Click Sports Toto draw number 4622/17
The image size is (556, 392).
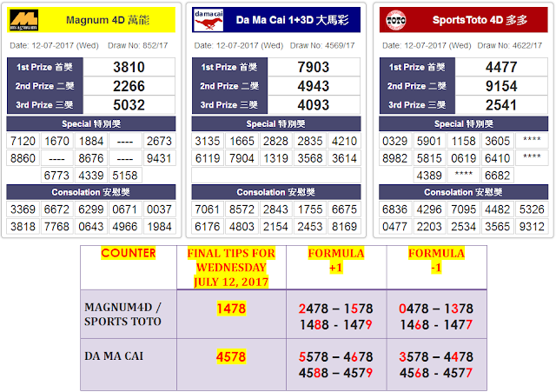tap(510, 45)
